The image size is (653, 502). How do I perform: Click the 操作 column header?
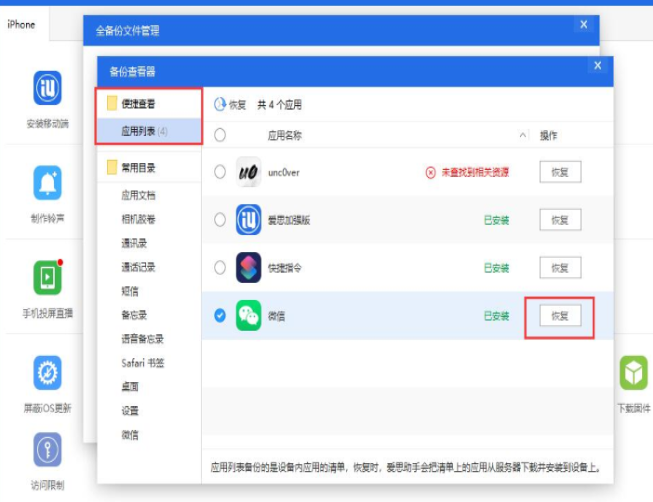click(x=548, y=135)
